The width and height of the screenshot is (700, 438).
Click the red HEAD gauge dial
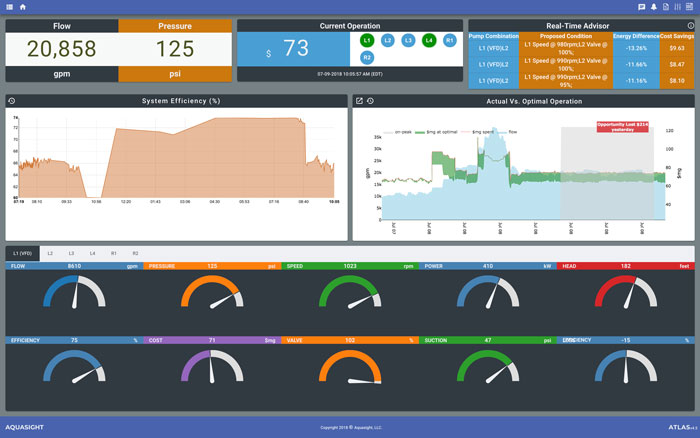coord(625,292)
